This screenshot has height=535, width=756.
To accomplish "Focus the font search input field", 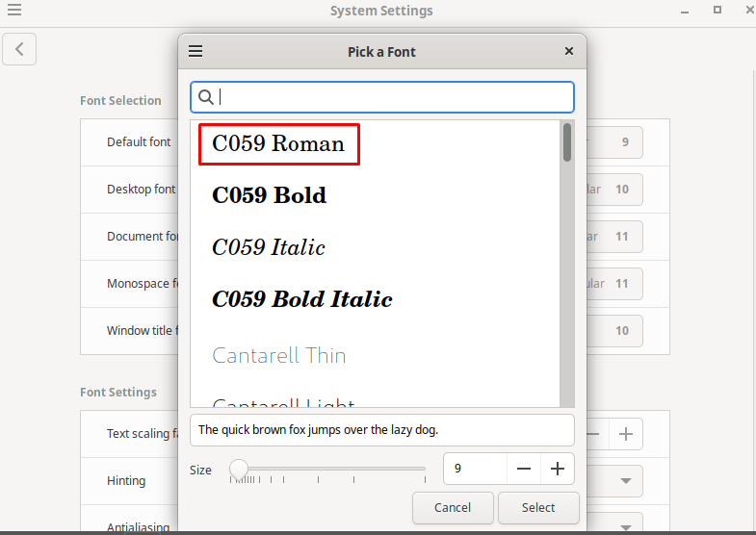I will point(382,97).
